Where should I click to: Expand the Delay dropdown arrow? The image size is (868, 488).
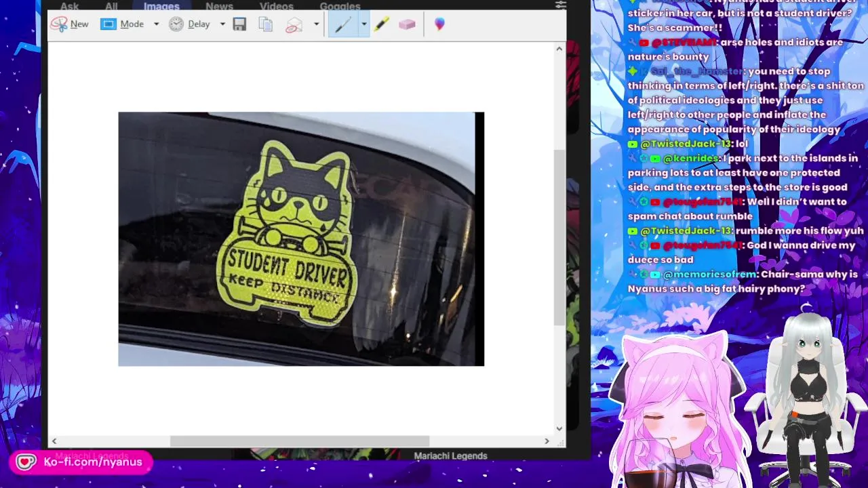[222, 24]
